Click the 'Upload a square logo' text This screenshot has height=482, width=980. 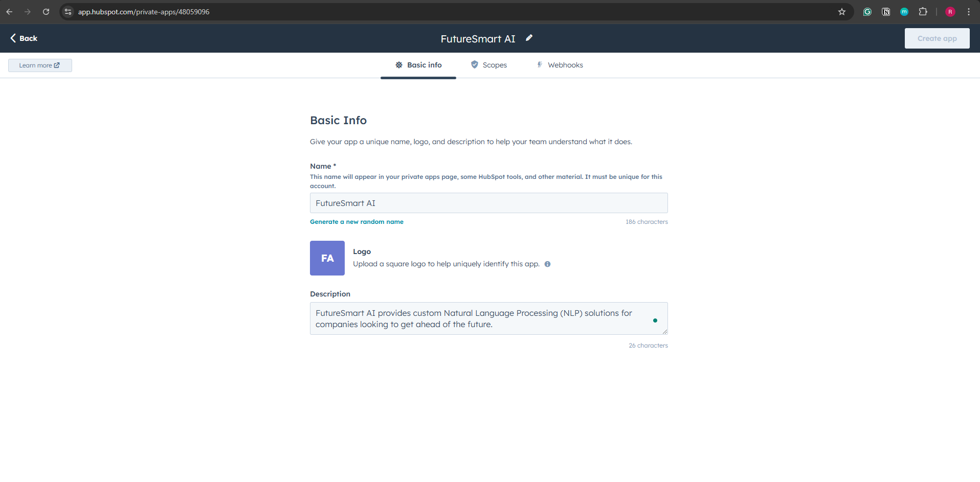point(446,264)
